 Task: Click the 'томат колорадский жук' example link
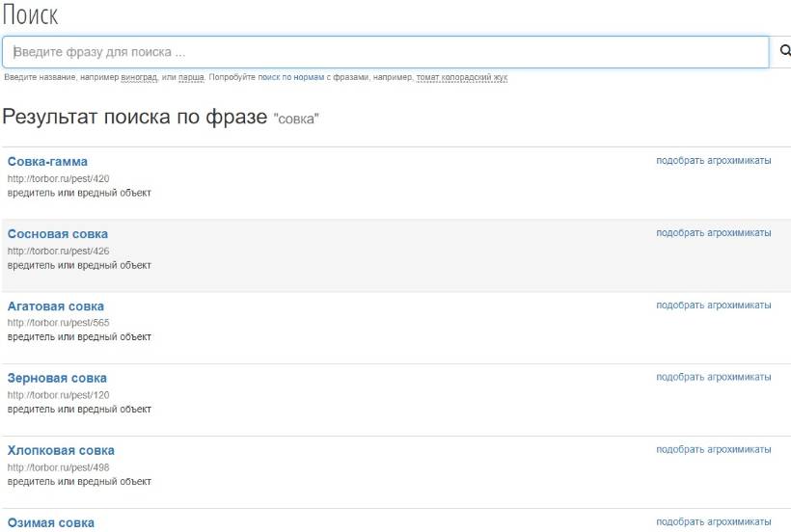tap(462, 78)
